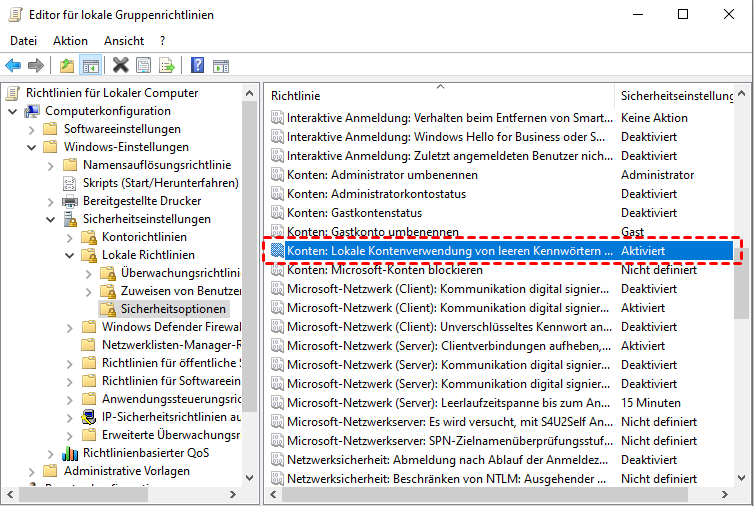Screen dimensions: 754x506
Task: Collapse the Lokale Richtlinien node
Action: click(69, 255)
